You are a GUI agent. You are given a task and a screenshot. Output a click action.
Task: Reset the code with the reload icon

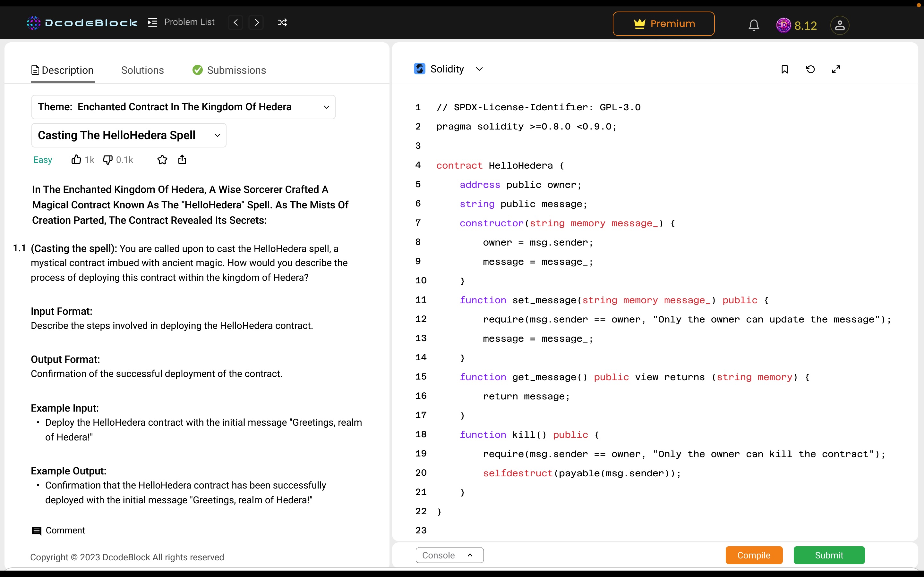[x=810, y=70]
